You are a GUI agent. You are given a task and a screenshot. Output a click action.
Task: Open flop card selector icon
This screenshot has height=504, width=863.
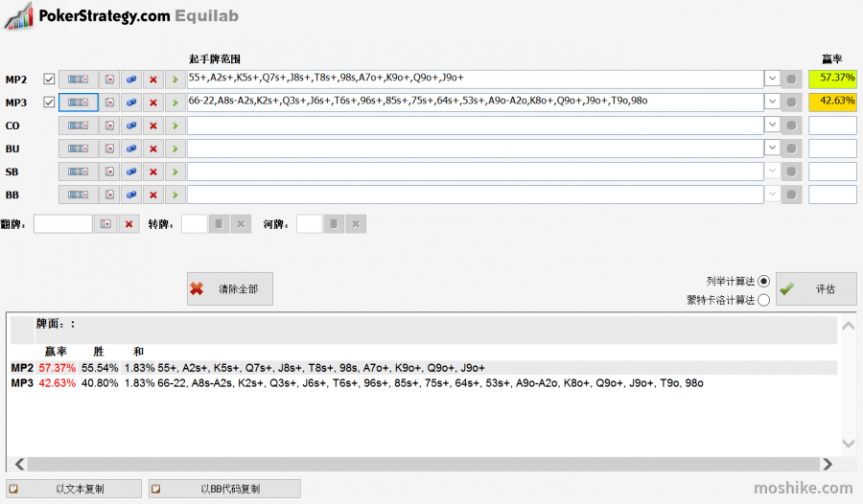(x=105, y=224)
